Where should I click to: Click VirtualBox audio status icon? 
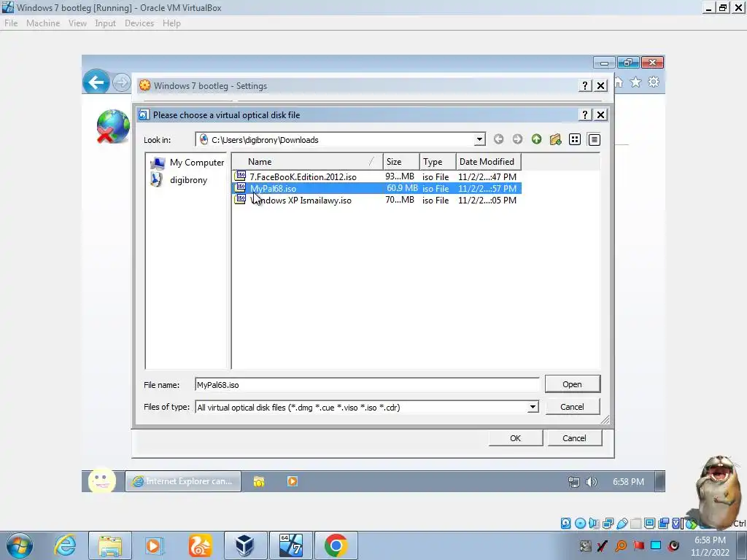point(594,524)
